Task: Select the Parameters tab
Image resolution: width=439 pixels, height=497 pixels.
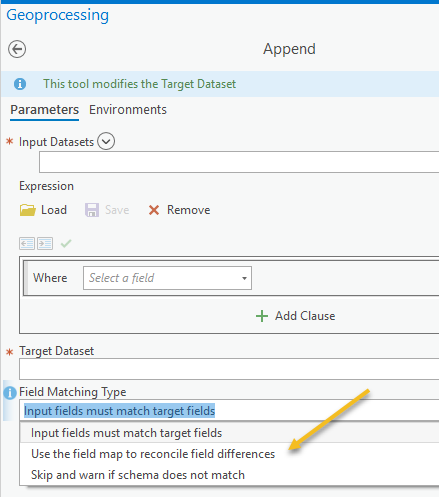Action: tap(44, 110)
